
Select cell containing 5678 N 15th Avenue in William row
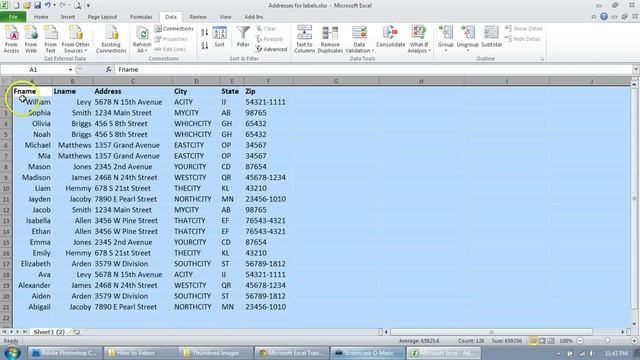[x=133, y=102]
